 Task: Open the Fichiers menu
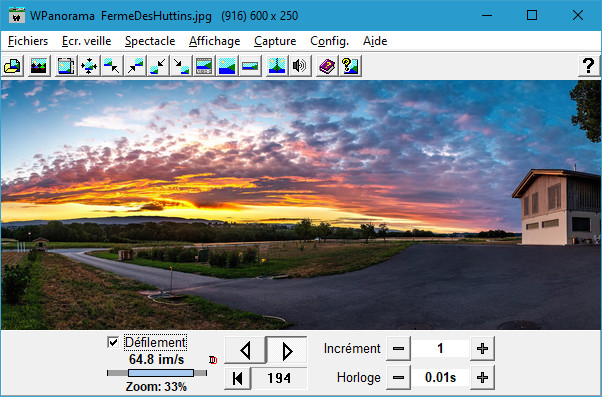click(28, 41)
